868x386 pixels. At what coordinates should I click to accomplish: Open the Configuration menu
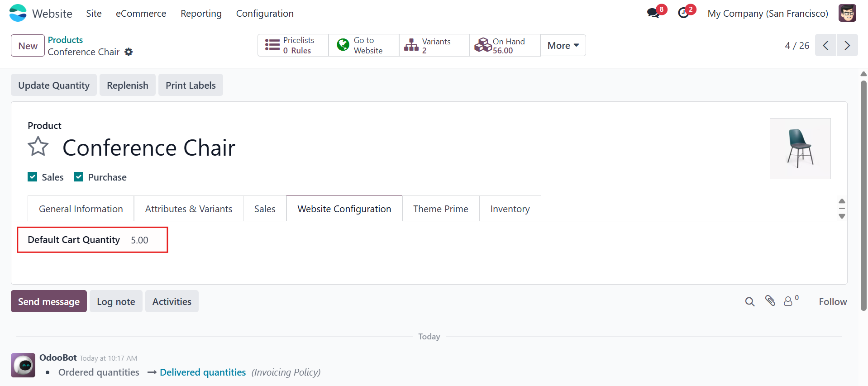coord(265,14)
